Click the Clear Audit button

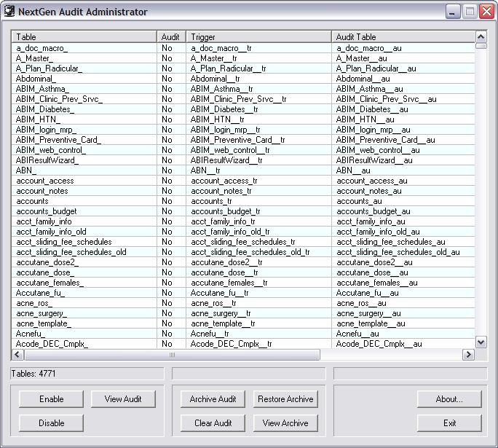point(213,423)
